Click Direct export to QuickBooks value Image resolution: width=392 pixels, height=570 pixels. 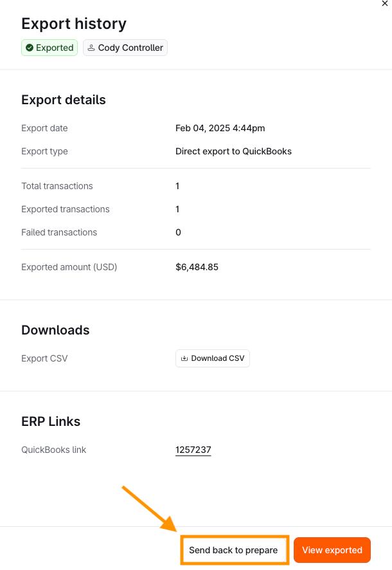point(233,151)
